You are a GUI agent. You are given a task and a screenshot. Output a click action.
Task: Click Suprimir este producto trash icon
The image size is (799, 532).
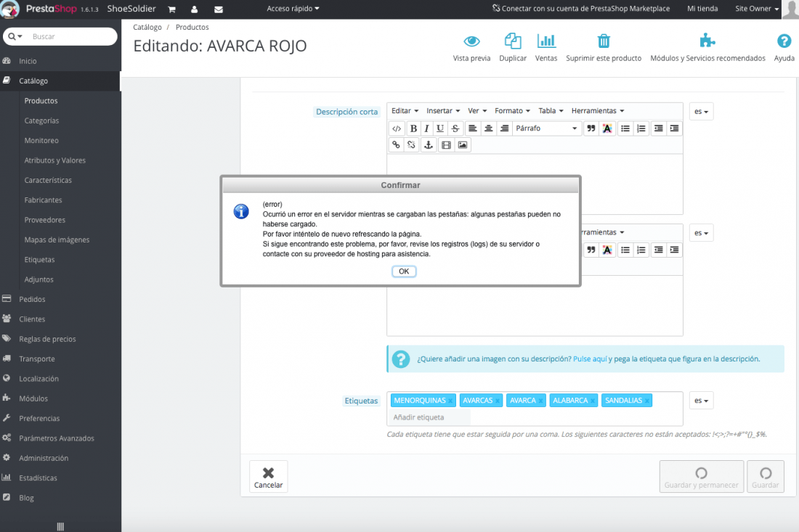click(604, 49)
